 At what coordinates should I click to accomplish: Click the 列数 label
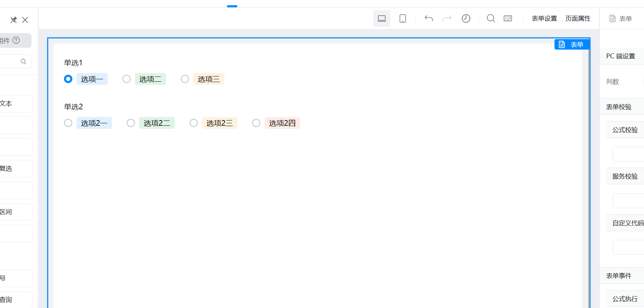coord(613,82)
